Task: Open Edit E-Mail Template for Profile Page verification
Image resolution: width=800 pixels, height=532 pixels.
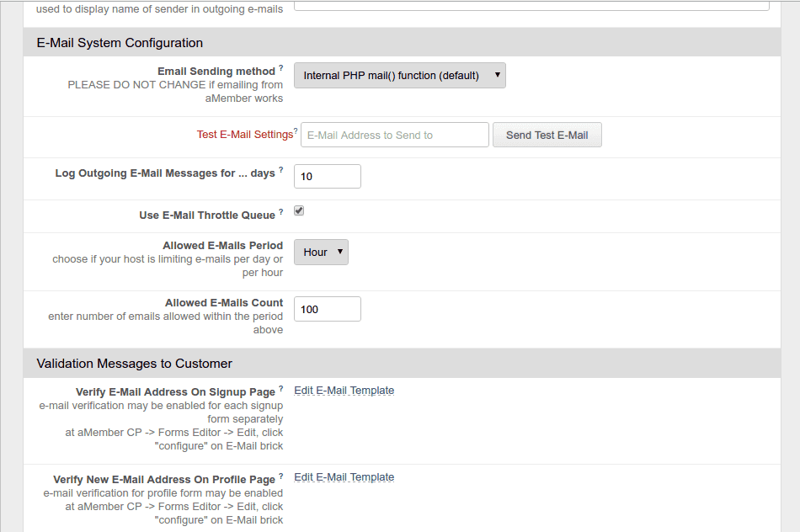Action: pyautogui.click(x=344, y=477)
